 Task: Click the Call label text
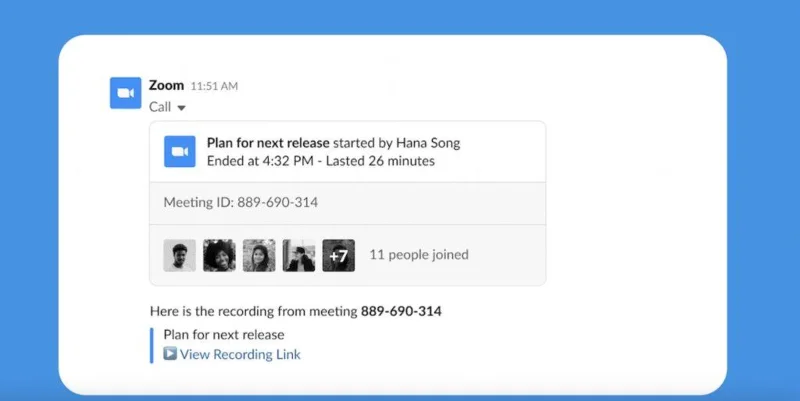pos(160,107)
